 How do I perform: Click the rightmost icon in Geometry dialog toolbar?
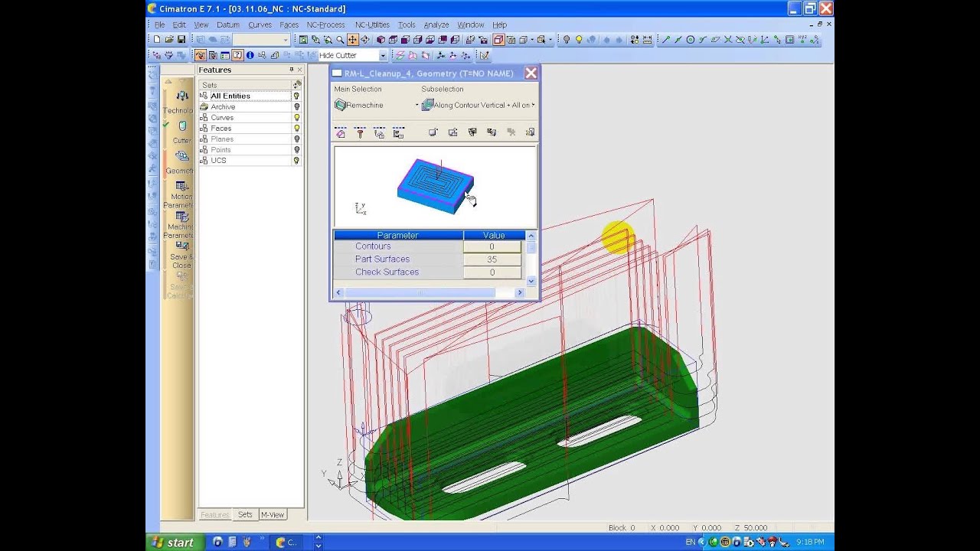530,133
